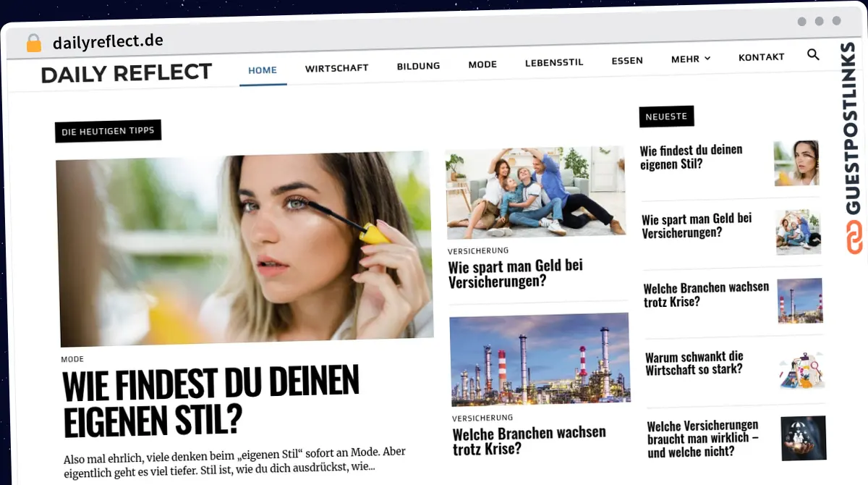868x485 pixels.
Task: Go to the HOME tab
Action: [263, 70]
